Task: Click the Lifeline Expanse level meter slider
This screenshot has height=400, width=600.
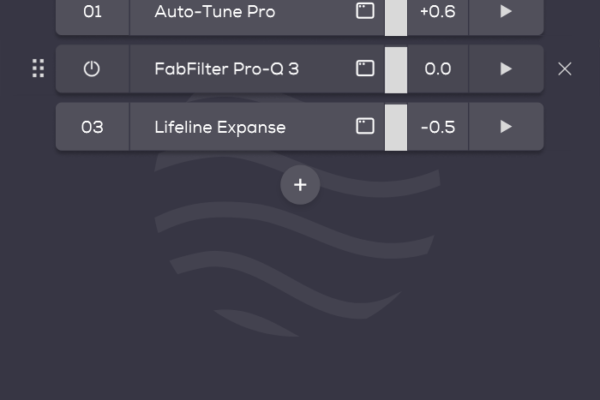Action: point(396,127)
